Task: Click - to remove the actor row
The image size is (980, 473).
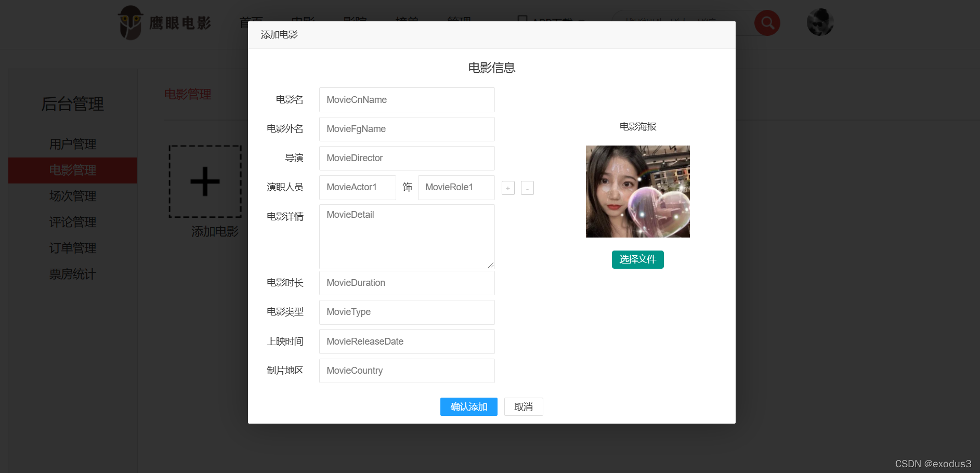Action: 527,188
